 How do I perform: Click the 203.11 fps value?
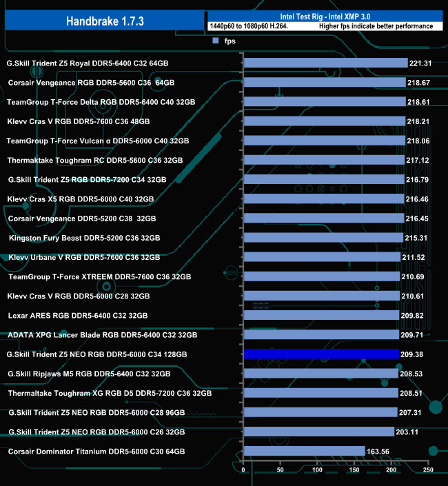(407, 432)
